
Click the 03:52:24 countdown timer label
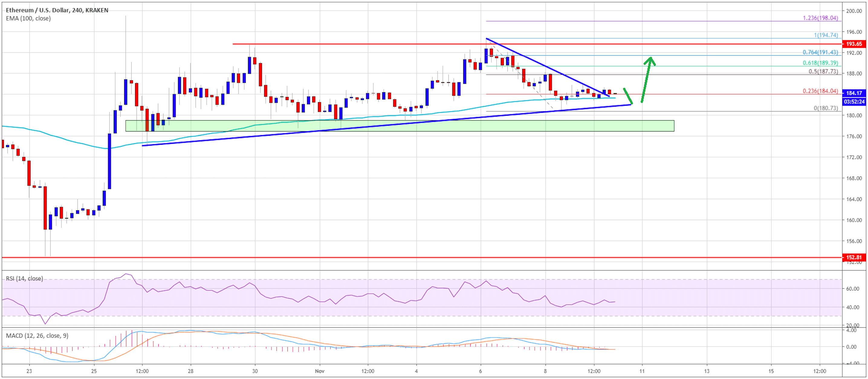pyautogui.click(x=854, y=102)
